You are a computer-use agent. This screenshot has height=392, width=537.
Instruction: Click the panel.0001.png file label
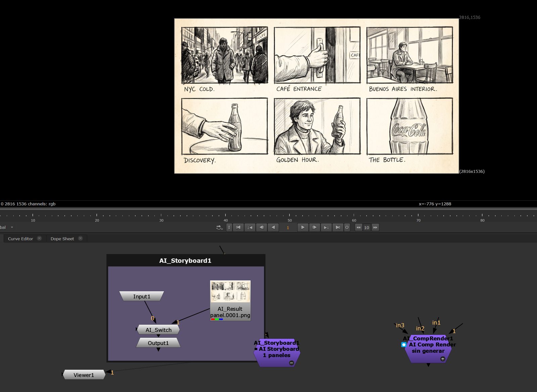[230, 315]
